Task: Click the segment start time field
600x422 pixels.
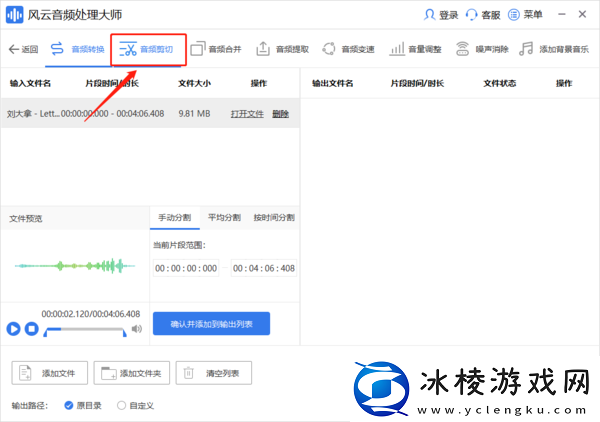Action: click(x=186, y=268)
